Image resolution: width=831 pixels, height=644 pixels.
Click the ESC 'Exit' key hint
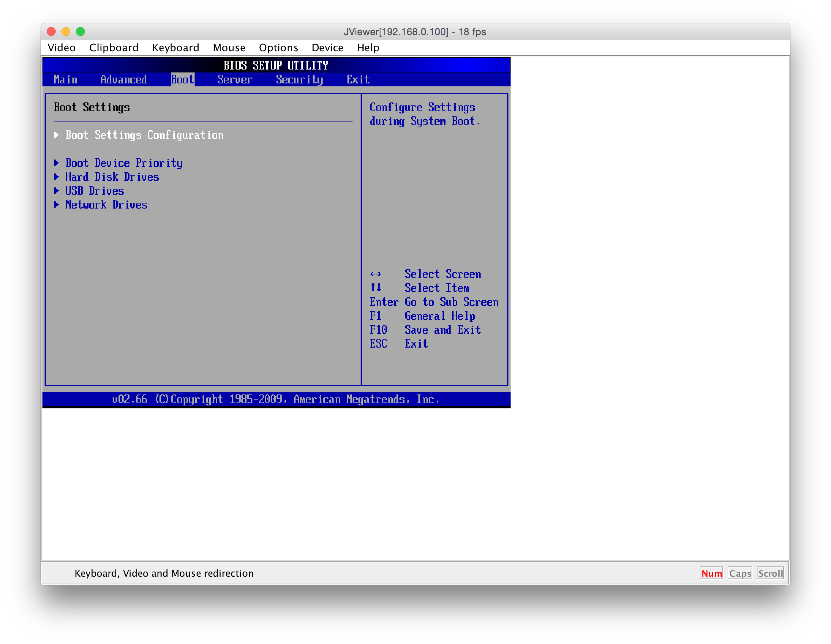click(x=416, y=344)
